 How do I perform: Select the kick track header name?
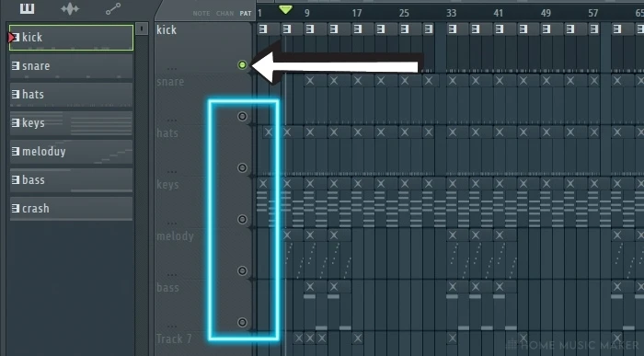coord(167,29)
